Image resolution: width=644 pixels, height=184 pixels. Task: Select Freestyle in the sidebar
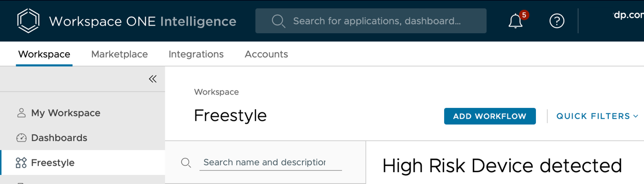tap(83, 163)
